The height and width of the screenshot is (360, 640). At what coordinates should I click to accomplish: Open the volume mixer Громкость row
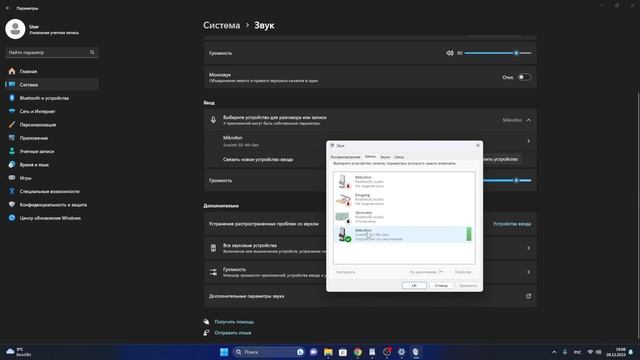[x=370, y=272]
